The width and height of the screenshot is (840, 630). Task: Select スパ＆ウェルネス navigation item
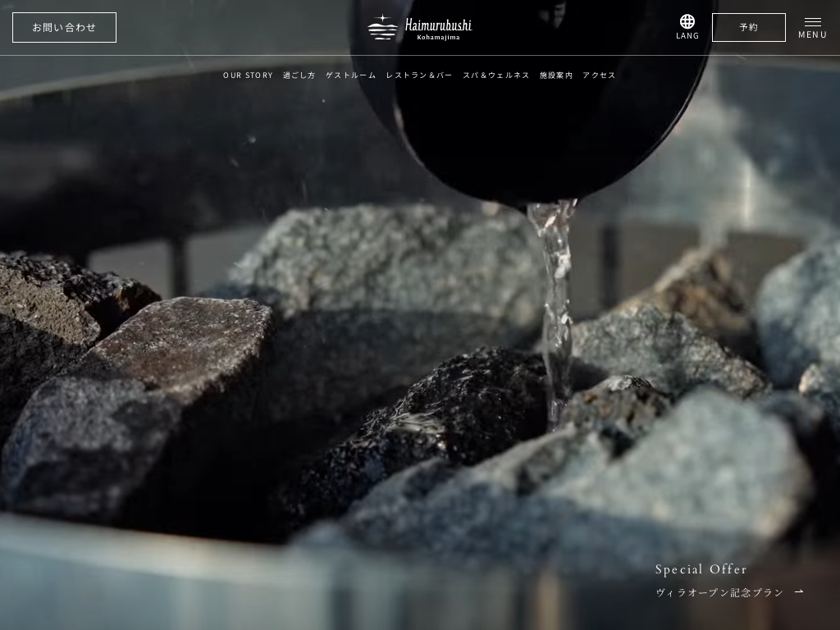click(x=496, y=75)
